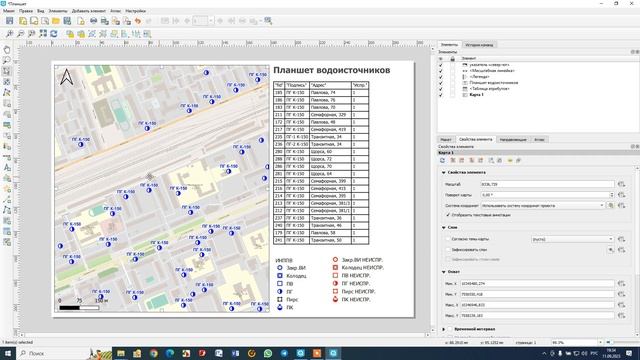This screenshot has width=640, height=360.
Task: Expand the Временной интервал section
Action: pyautogui.click(x=444, y=329)
